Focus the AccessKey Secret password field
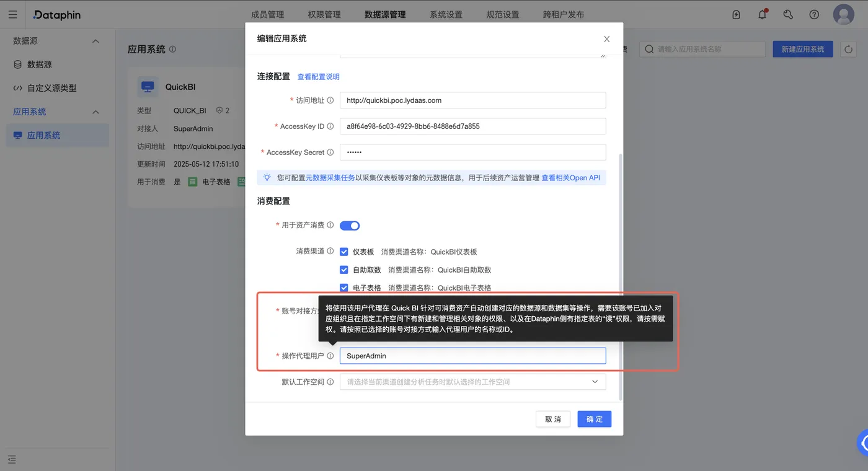Viewport: 868px width, 471px height. [472, 152]
